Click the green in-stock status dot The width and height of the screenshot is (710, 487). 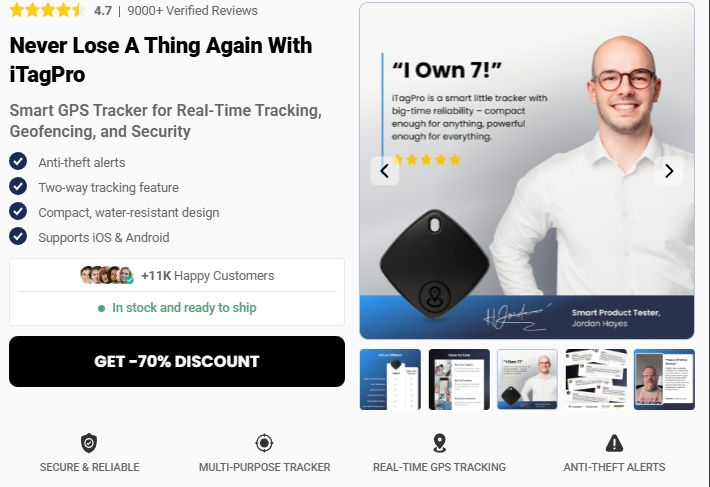click(x=101, y=309)
